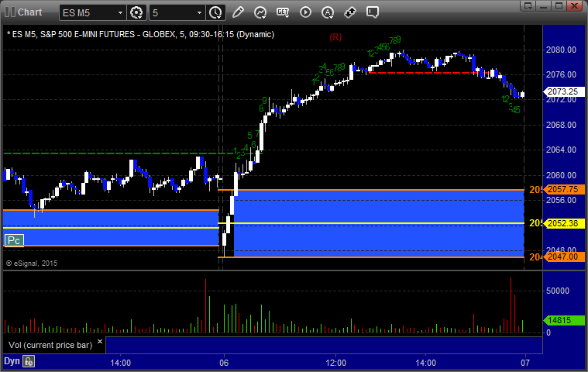The image size is (588, 372).
Task: Open the alerts A icon menu
Action: click(328, 12)
